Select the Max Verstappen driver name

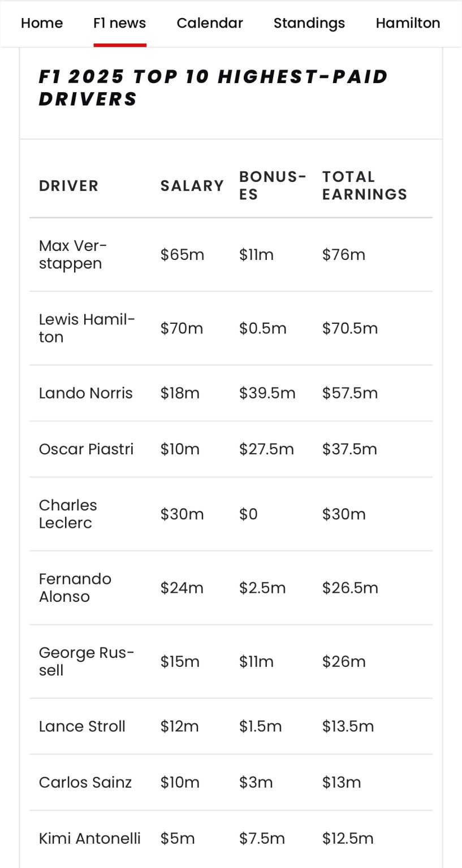point(73,254)
